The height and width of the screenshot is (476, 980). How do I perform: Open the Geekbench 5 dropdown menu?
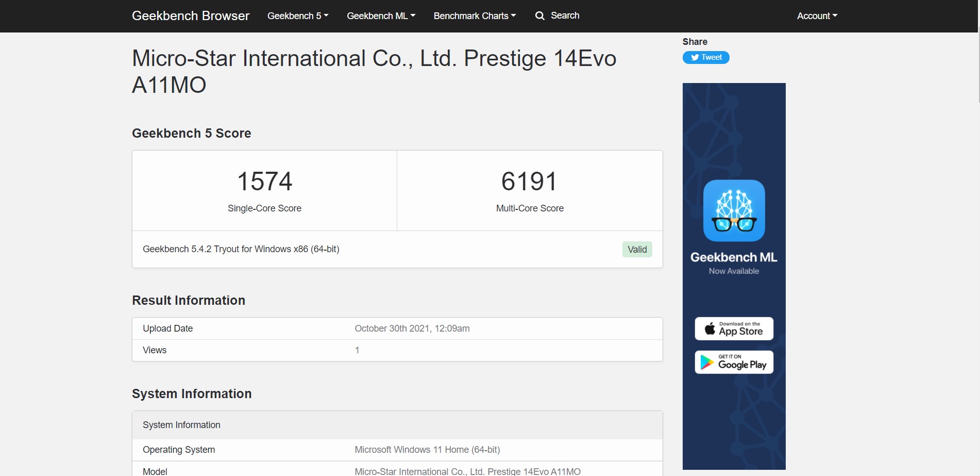[297, 16]
